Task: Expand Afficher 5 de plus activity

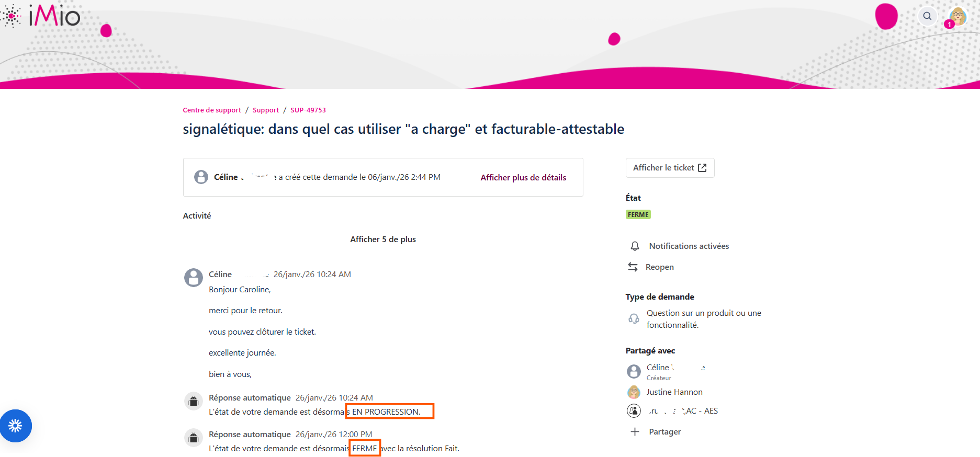Action: [383, 239]
